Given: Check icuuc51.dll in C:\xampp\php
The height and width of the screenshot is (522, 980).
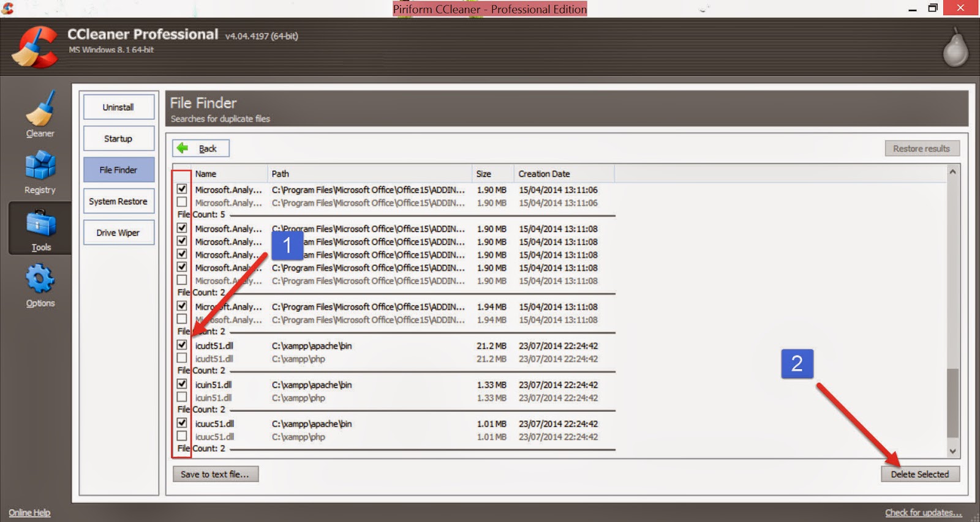Looking at the screenshot, I should 182,436.
